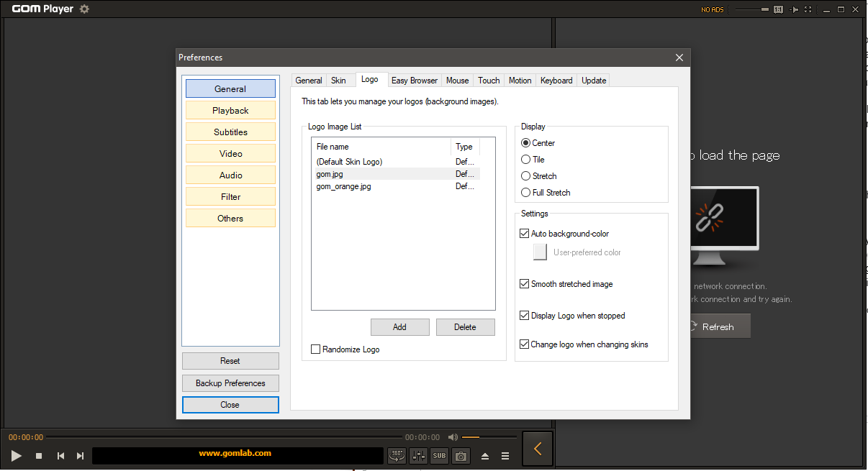Select the Center display option

[x=538, y=143]
